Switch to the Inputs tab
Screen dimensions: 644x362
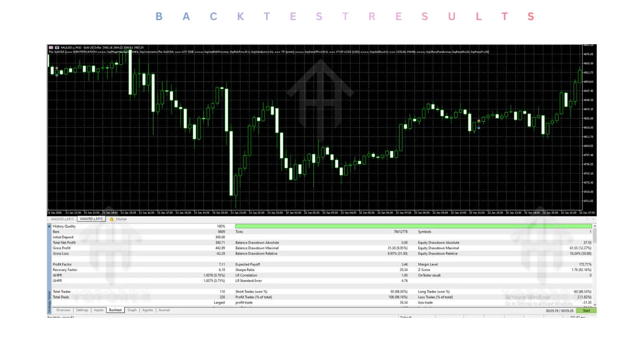pos(99,310)
